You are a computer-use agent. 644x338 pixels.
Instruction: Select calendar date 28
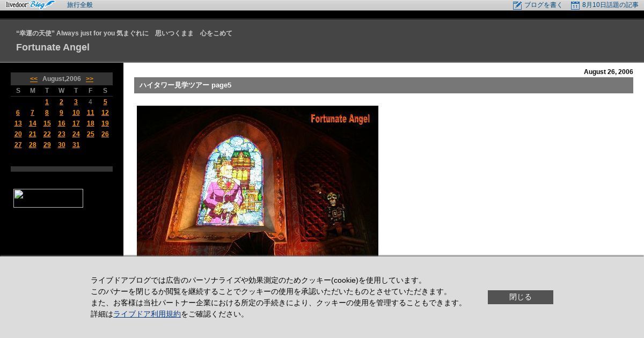click(x=32, y=145)
